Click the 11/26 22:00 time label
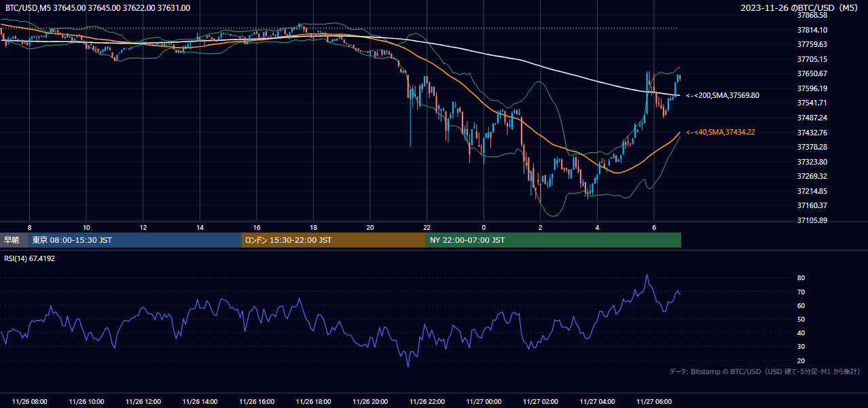The height and width of the screenshot is (408, 868). pos(427,402)
